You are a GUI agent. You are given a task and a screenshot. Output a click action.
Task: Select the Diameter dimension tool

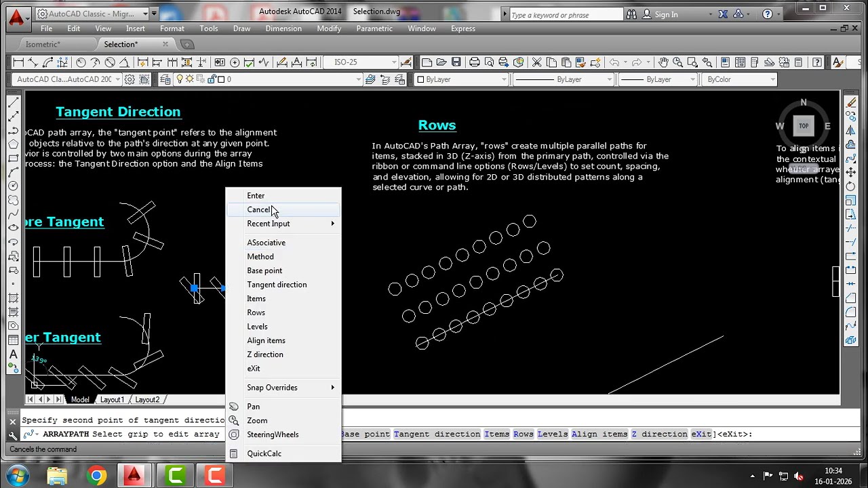click(110, 62)
